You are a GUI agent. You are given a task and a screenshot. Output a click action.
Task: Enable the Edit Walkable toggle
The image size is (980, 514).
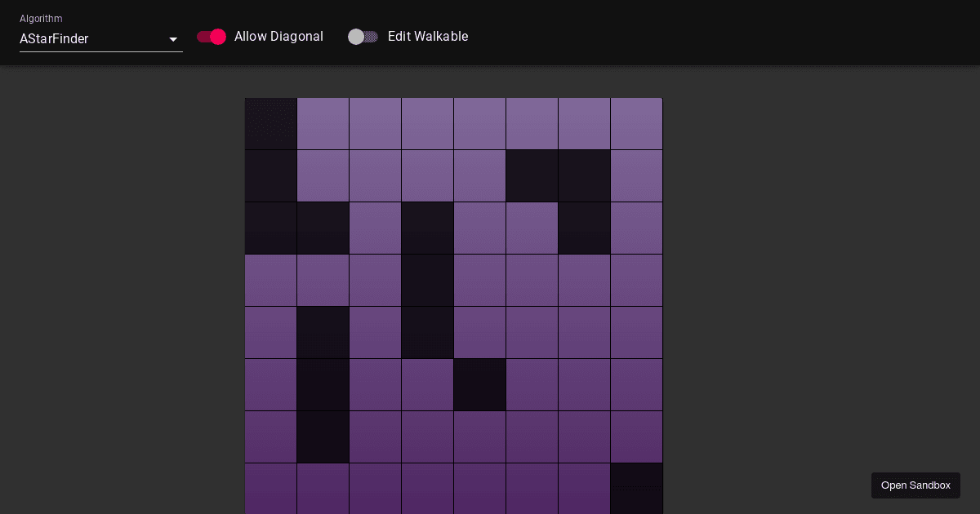click(362, 37)
